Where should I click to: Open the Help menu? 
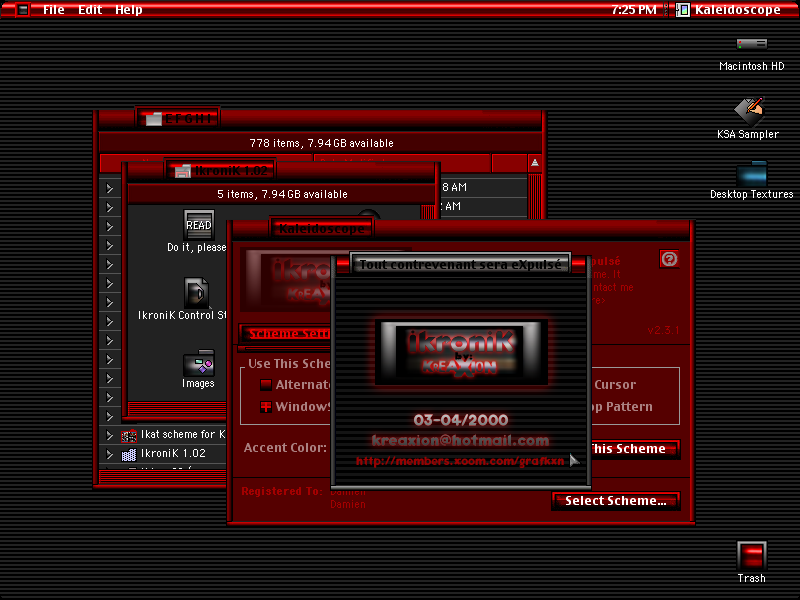click(129, 10)
